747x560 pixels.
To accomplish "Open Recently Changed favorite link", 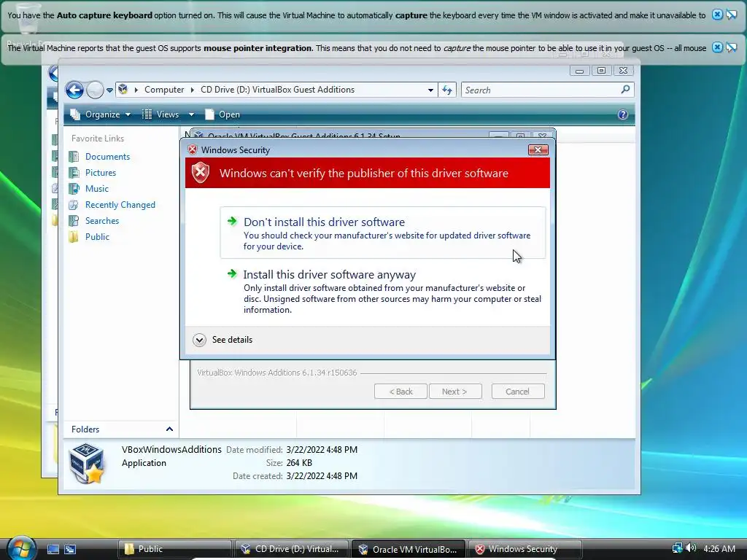I will (120, 205).
